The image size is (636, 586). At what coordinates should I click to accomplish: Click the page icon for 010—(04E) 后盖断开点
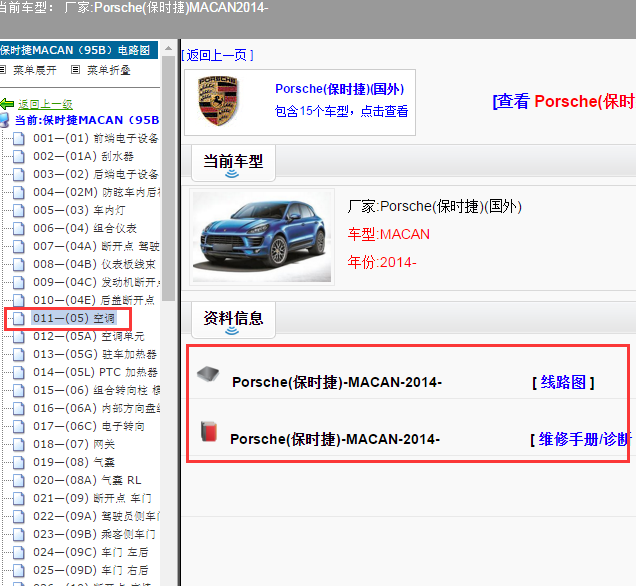tap(19, 301)
